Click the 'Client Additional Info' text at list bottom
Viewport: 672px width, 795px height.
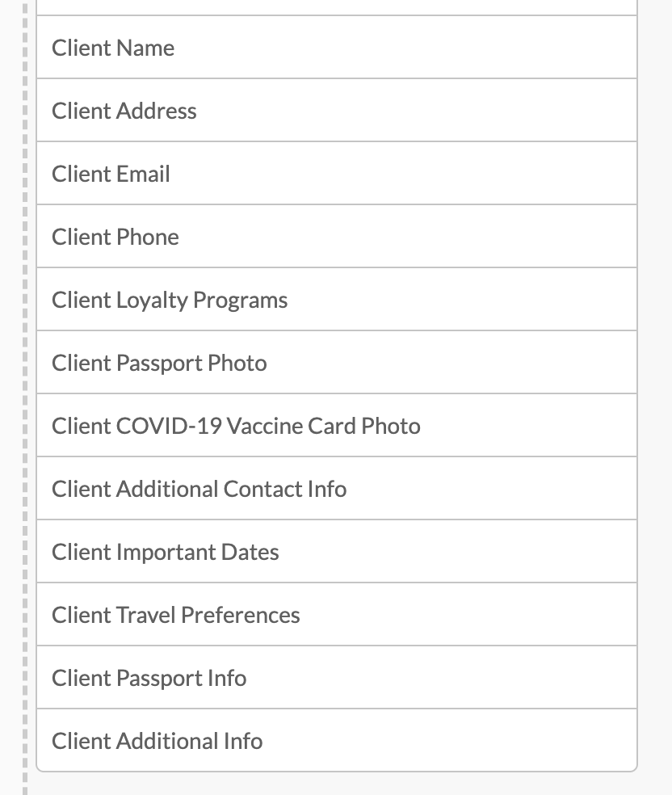pyautogui.click(x=157, y=741)
